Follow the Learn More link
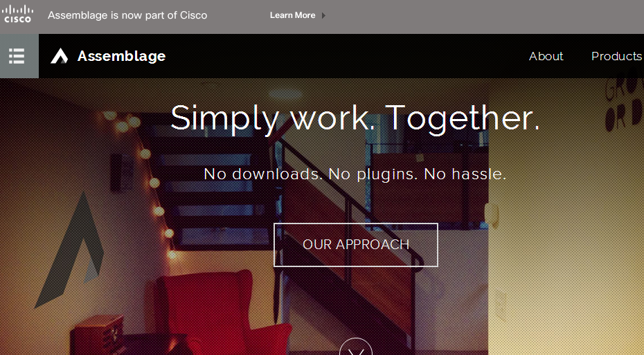This screenshot has height=355, width=644. pyautogui.click(x=292, y=15)
